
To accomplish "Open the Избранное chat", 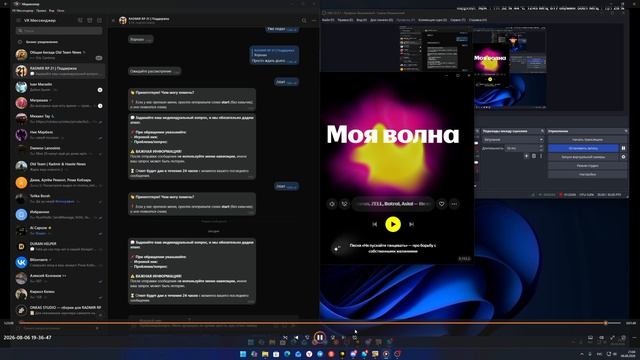I will [x=59, y=214].
